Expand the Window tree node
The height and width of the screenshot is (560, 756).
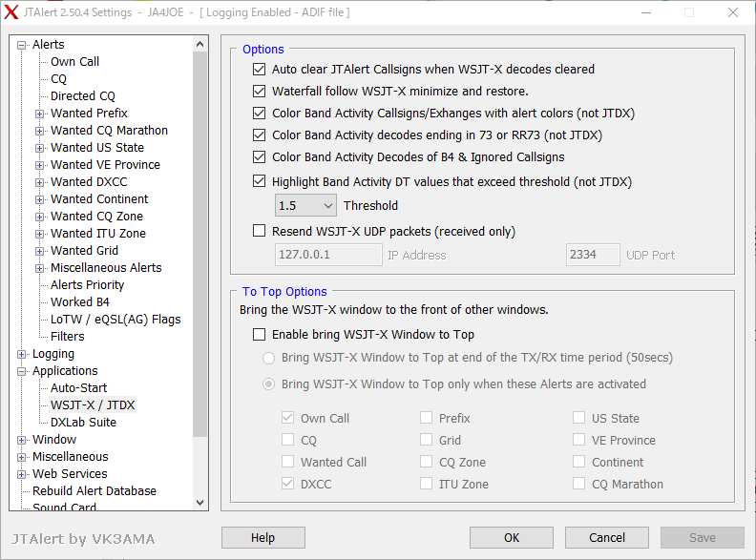pos(21,440)
